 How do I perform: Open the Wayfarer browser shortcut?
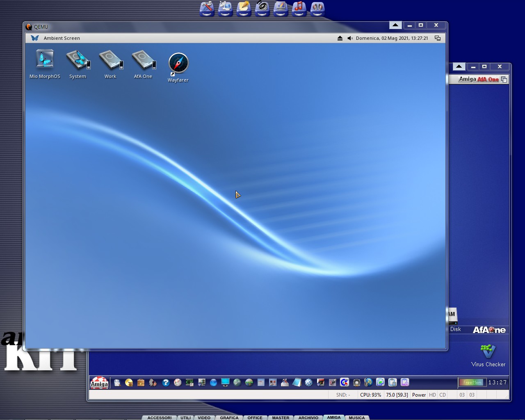(x=178, y=64)
